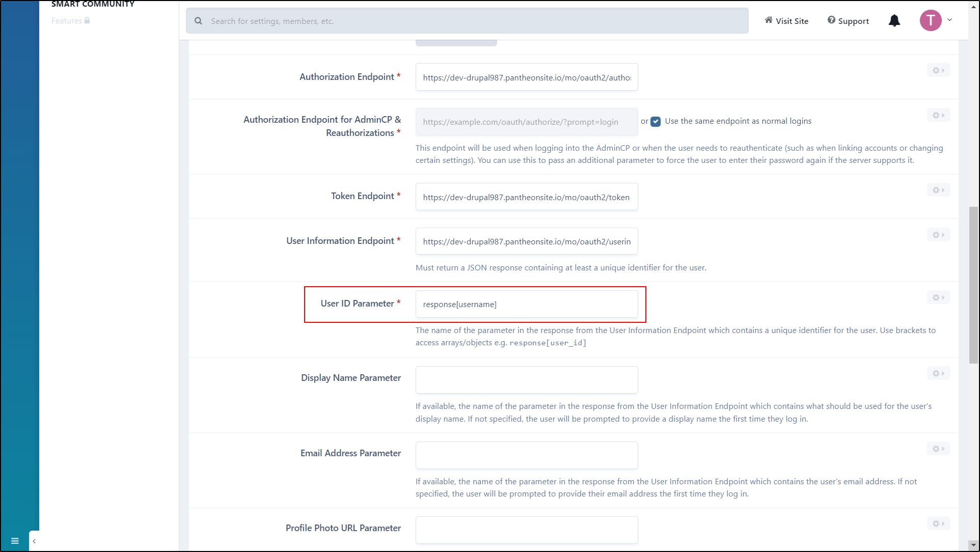Screen dimensions: 980x552
Task: Open gear dropdown arrow for Email Address Parameter
Action: click(x=943, y=449)
